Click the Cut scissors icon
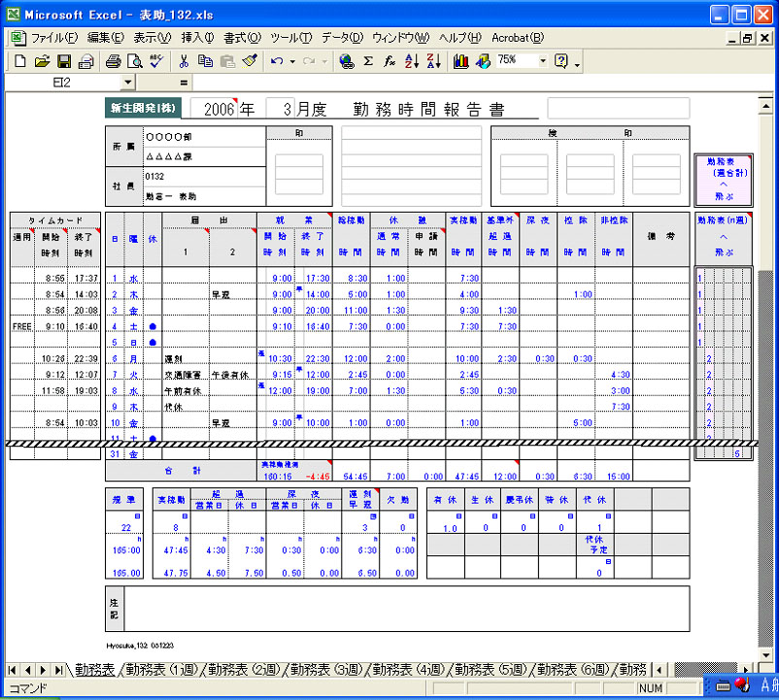The height and width of the screenshot is (700, 779). (x=184, y=61)
